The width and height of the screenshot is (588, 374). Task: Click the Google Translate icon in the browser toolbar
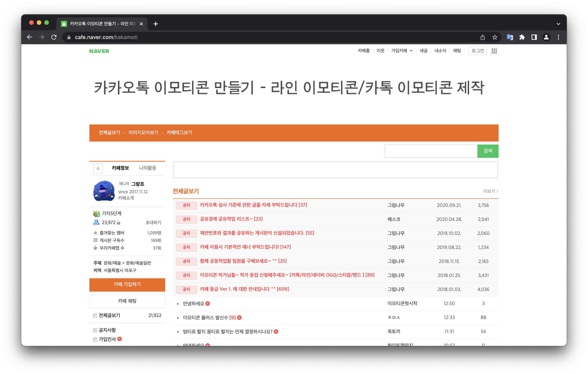click(x=510, y=37)
